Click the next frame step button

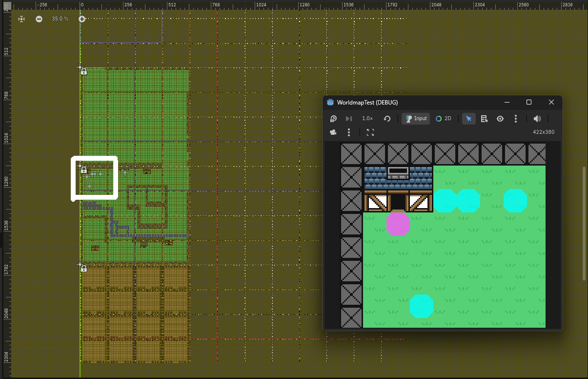(349, 119)
